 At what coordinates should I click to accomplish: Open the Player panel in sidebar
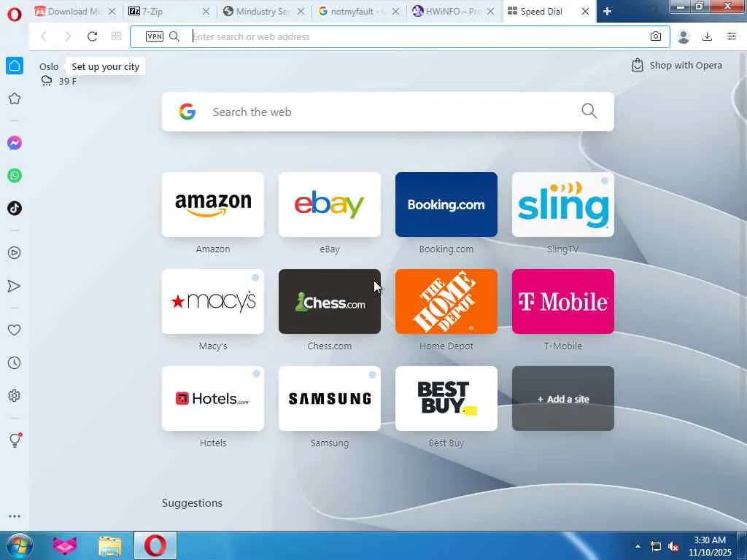coord(15,253)
